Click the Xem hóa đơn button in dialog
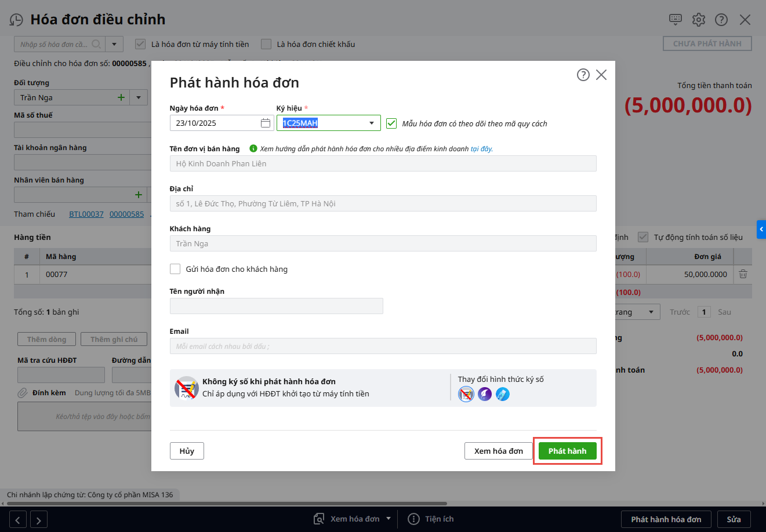The width and height of the screenshot is (766, 532). (x=498, y=451)
